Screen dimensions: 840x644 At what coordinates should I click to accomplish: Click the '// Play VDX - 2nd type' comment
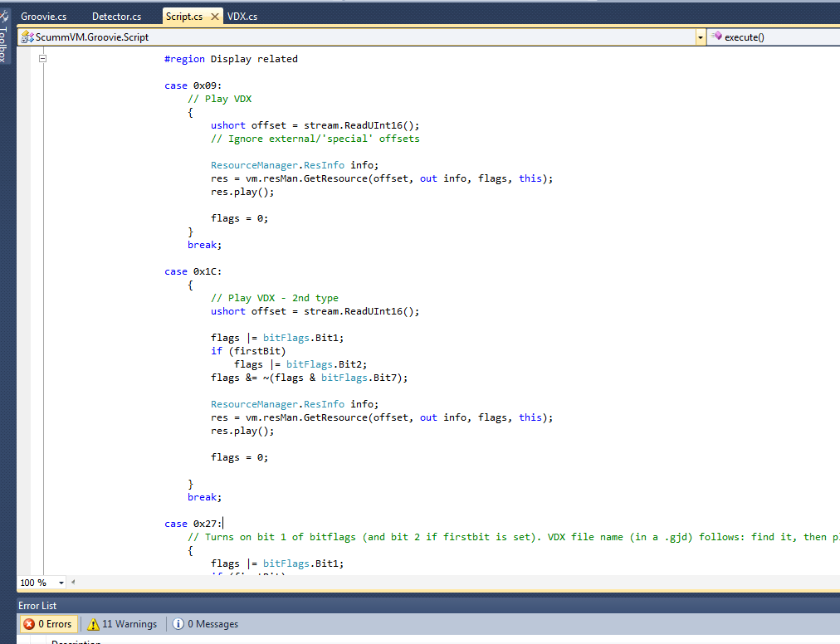[x=275, y=298]
